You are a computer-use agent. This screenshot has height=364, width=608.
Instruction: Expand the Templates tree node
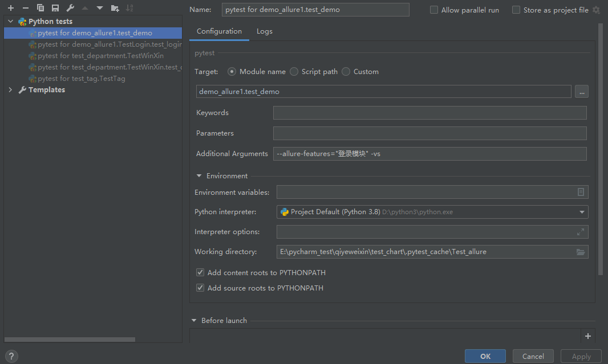[10, 90]
